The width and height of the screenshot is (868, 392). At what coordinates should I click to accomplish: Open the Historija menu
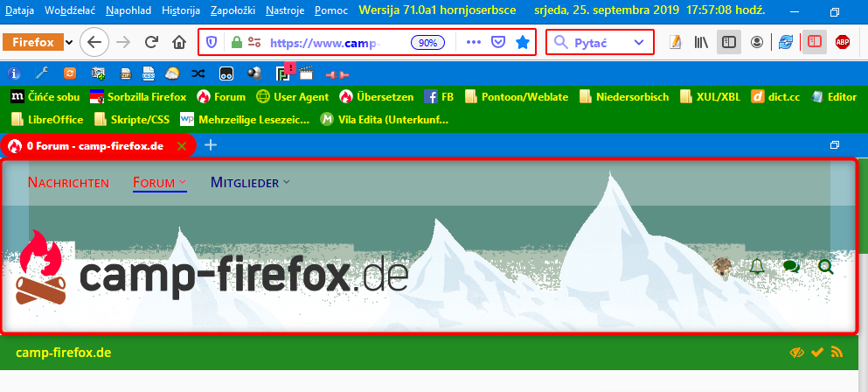(x=182, y=10)
